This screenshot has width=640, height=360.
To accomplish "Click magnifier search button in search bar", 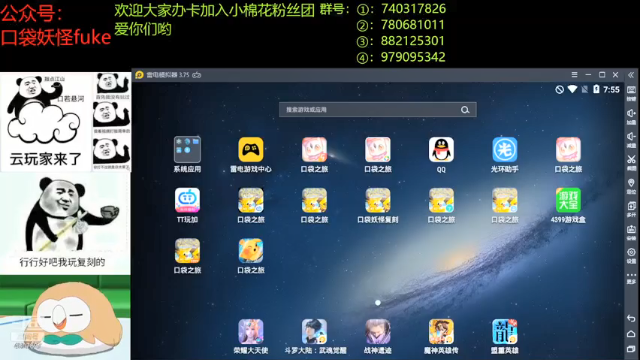I will coord(465,110).
